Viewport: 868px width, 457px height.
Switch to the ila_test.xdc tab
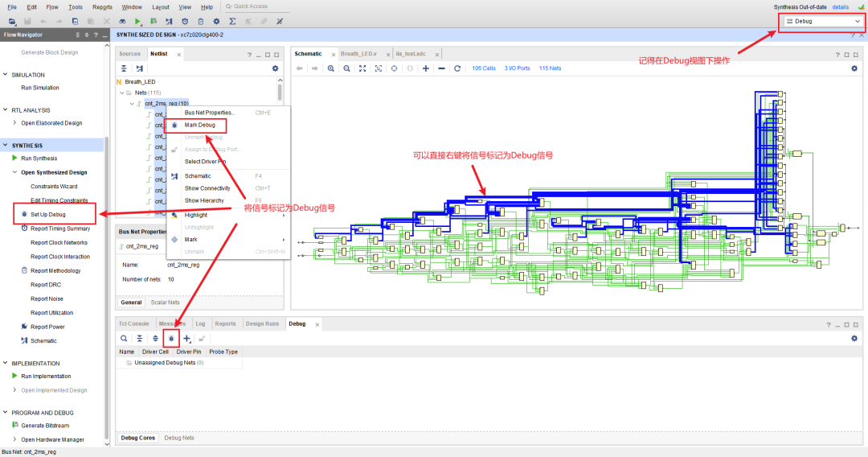411,54
